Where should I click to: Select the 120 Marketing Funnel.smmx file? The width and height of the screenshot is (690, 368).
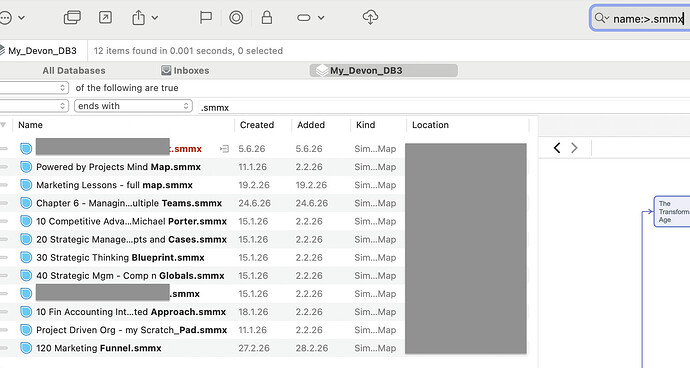pos(99,348)
